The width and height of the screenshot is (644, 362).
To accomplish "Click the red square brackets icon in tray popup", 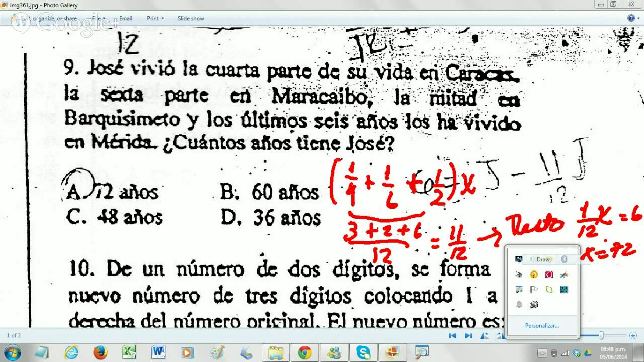I will pyautogui.click(x=549, y=275).
